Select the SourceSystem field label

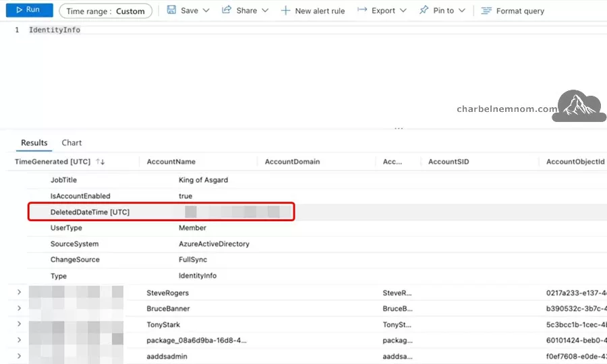click(x=74, y=244)
